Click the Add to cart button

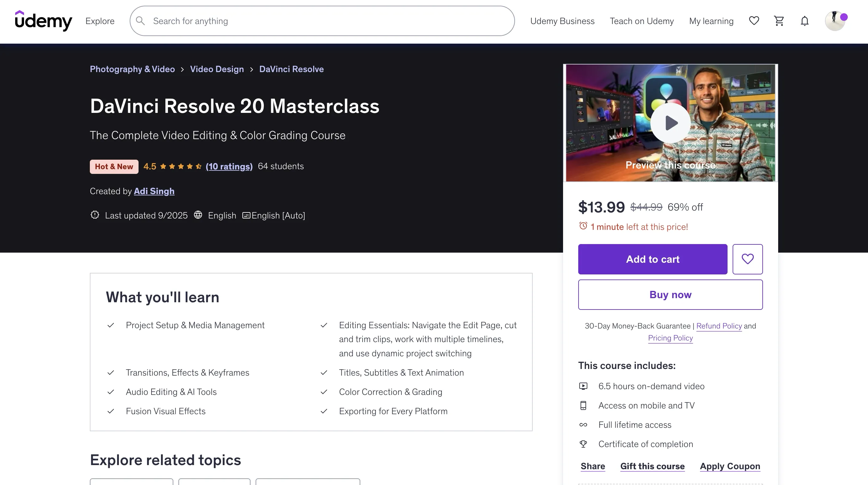(x=652, y=259)
